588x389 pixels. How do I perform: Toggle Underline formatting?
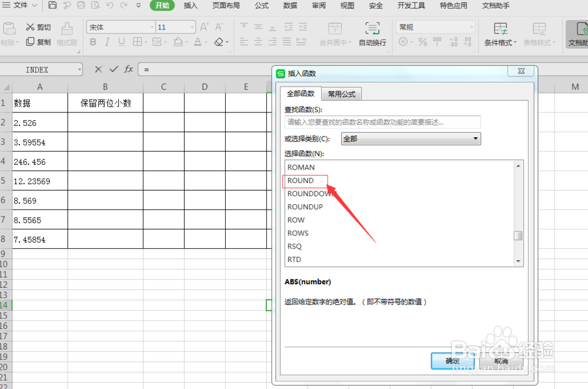tap(122, 42)
